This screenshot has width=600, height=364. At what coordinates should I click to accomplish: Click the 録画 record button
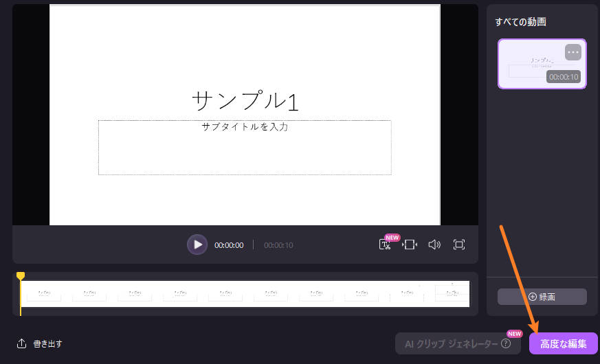[x=542, y=297]
